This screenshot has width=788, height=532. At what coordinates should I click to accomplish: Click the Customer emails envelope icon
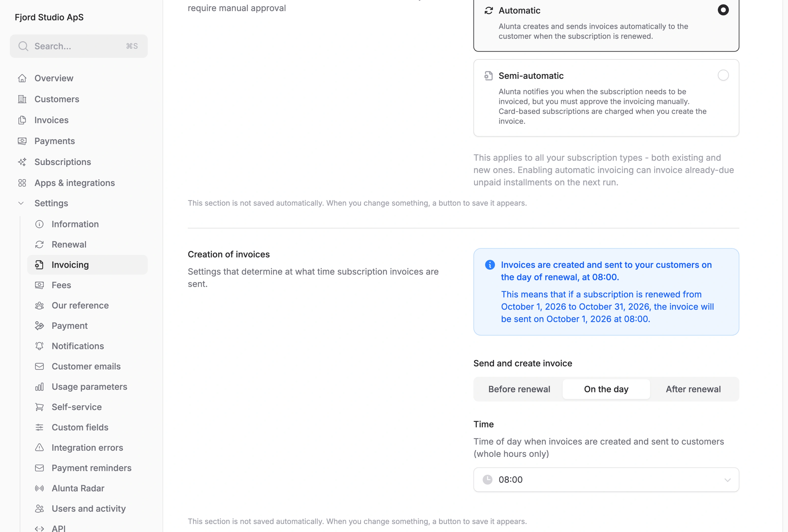point(39,366)
